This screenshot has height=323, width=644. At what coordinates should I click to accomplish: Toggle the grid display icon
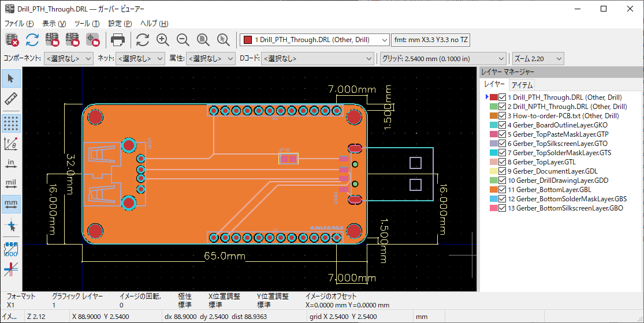tap(11, 123)
